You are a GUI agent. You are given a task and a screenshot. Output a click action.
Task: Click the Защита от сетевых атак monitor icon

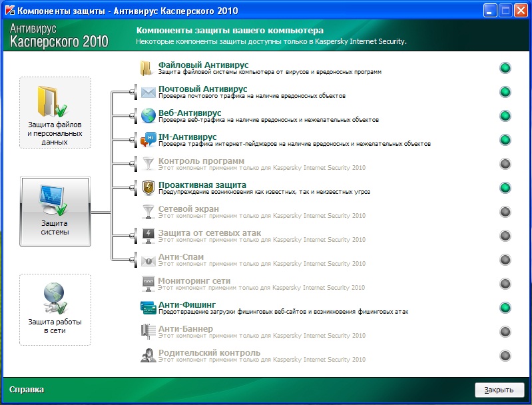point(148,236)
